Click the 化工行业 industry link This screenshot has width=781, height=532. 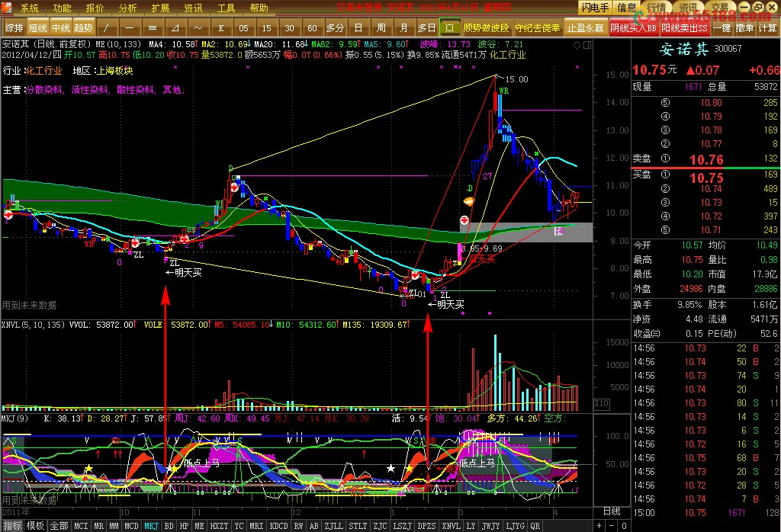point(43,71)
